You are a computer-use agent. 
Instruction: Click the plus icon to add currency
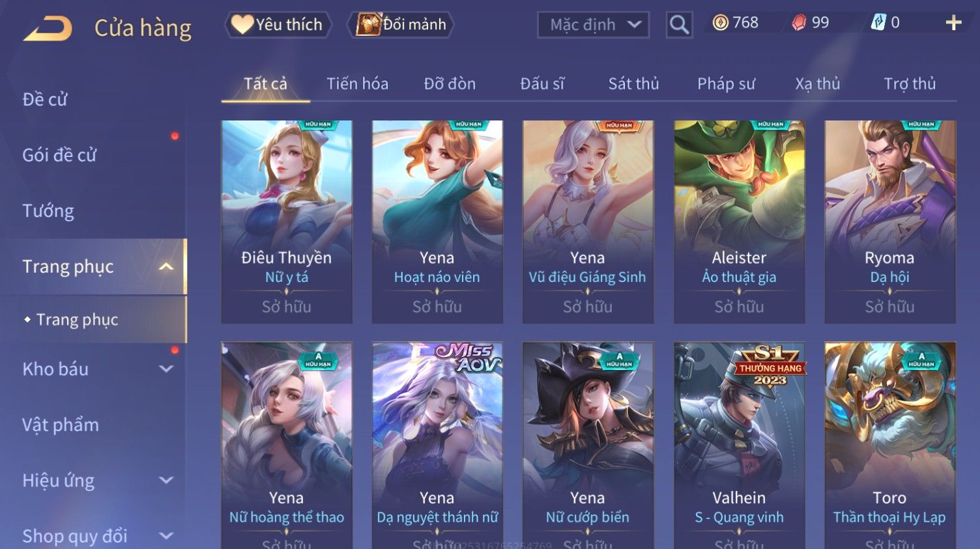coord(953,23)
